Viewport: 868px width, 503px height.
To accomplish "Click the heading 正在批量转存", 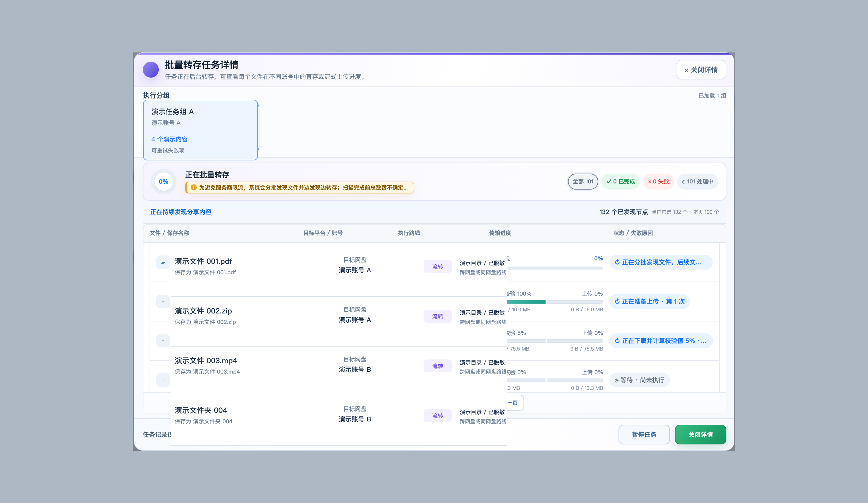I will click(207, 175).
